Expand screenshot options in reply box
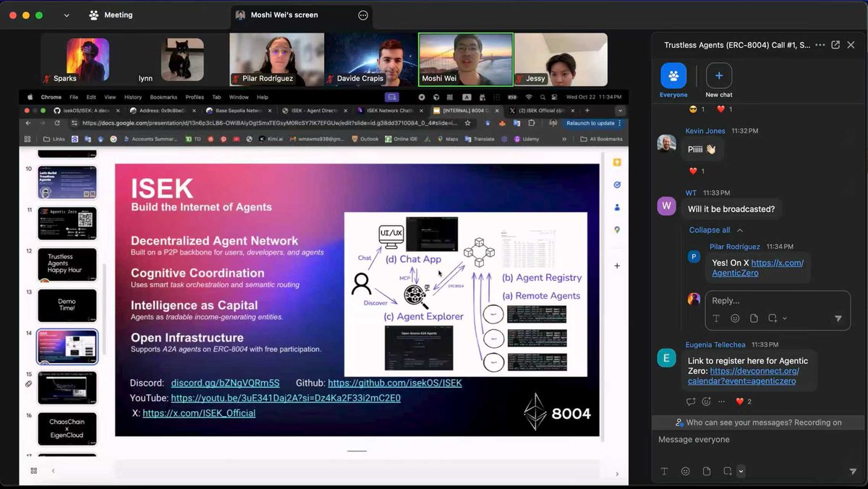The image size is (868, 489). (x=785, y=318)
